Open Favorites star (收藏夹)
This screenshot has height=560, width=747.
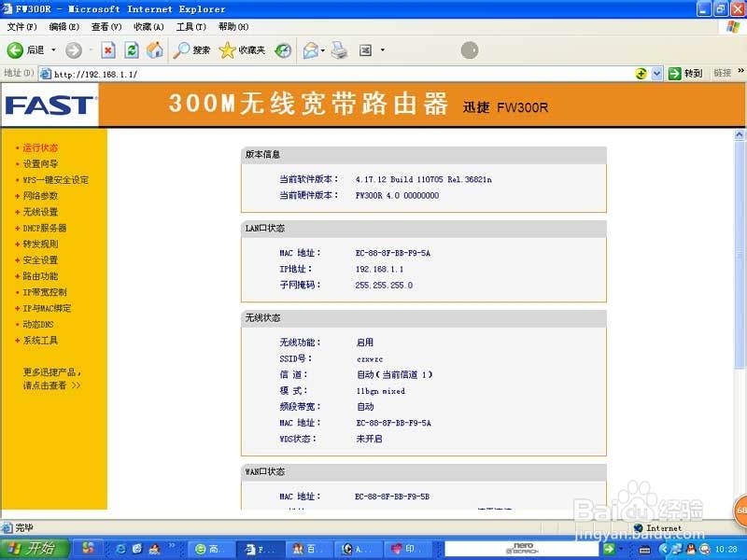[242, 50]
